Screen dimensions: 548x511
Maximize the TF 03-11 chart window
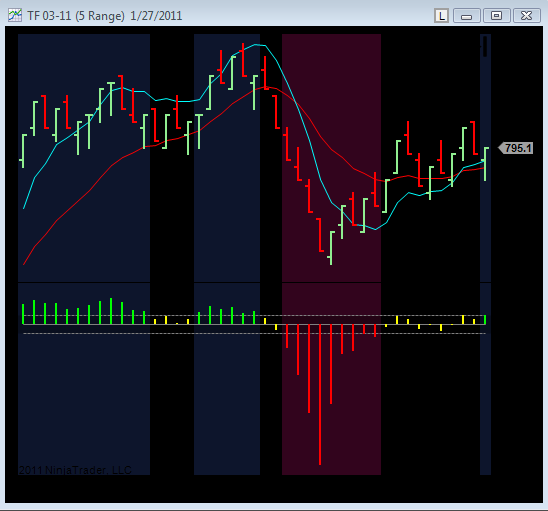point(496,16)
